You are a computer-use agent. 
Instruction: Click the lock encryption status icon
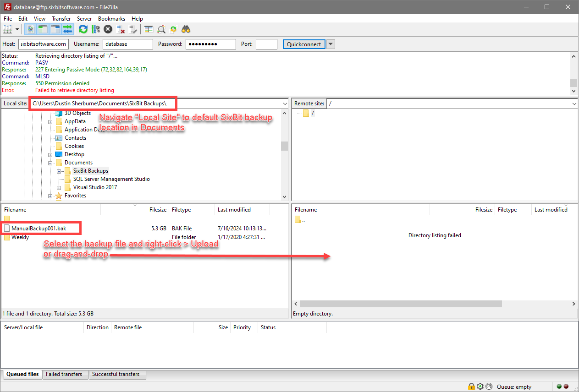(x=471, y=387)
